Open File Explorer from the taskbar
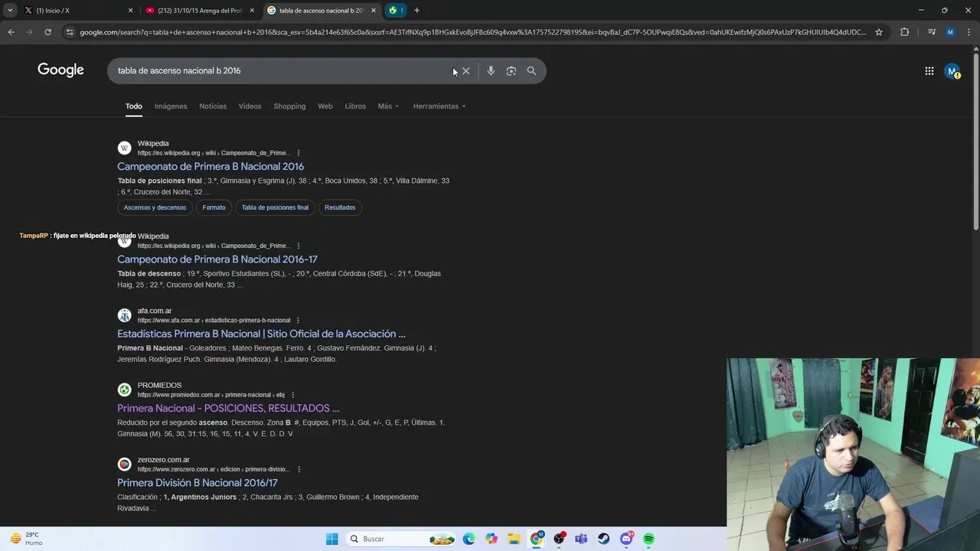 [x=514, y=539]
